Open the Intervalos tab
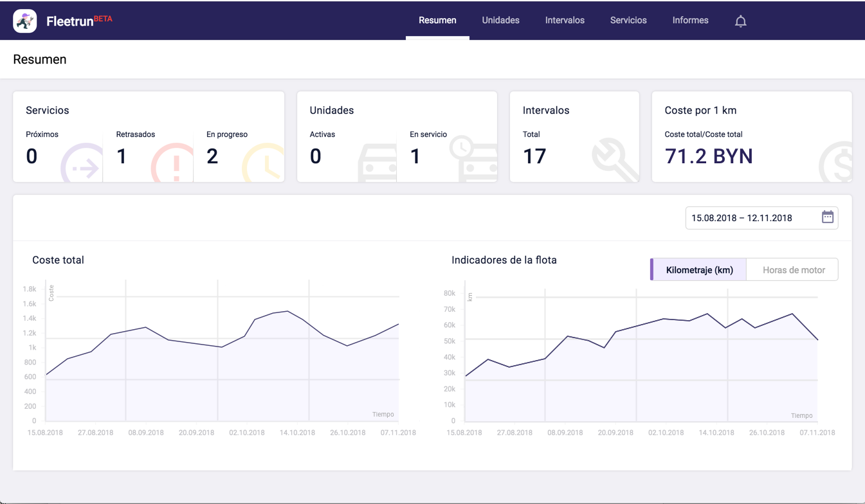 tap(565, 21)
